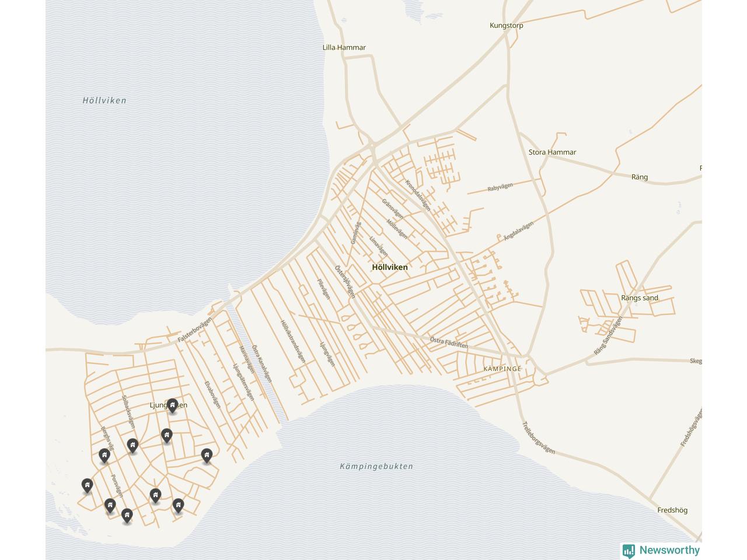The height and width of the screenshot is (560, 747).
Task: Select the easternmost house marker
Action: point(207,455)
